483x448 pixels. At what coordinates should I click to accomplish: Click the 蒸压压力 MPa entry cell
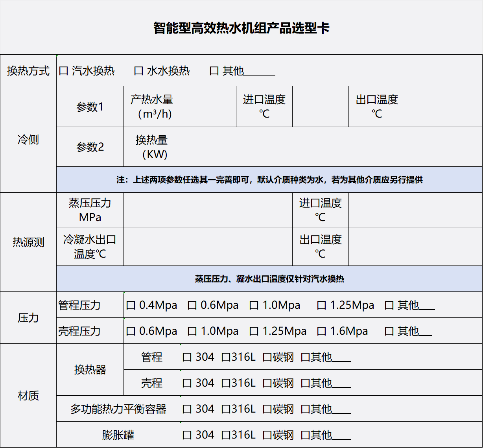(x=208, y=210)
